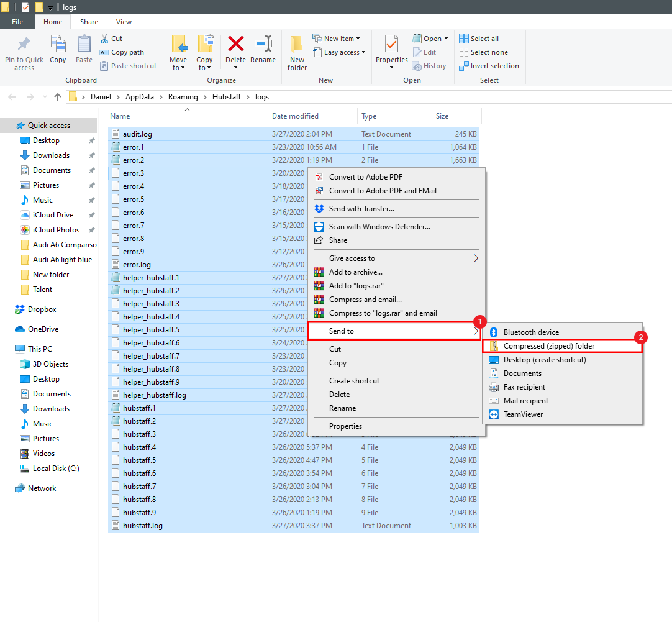Click AppData in the address breadcrumb
This screenshot has width=672, height=622.
(139, 97)
